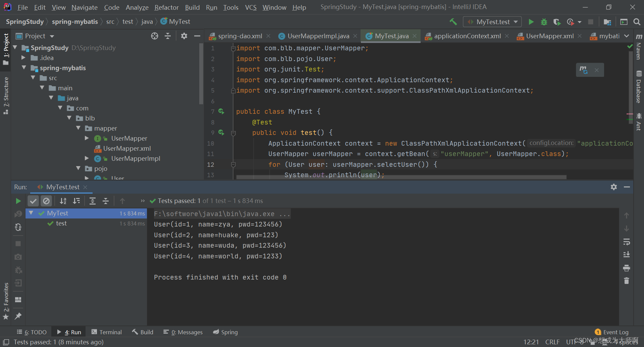Click editor horizontal scrollbar
The height and width of the screenshot is (347, 644).
point(401,177)
